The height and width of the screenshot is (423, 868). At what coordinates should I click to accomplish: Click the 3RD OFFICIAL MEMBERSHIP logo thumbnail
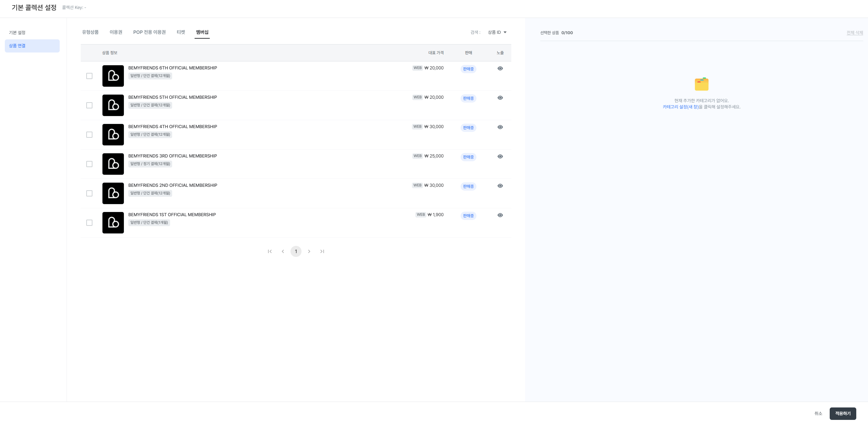(x=113, y=164)
